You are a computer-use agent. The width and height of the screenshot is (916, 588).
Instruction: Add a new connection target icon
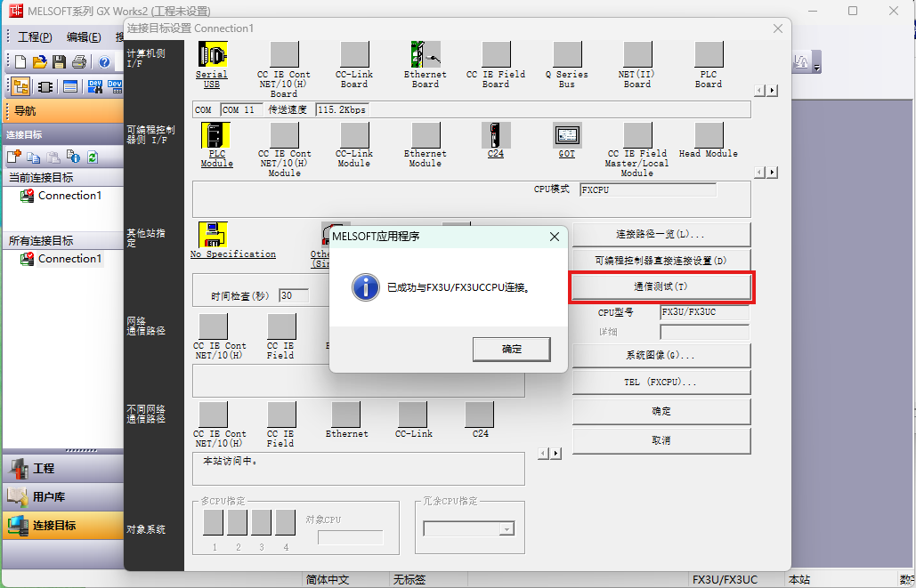point(14,157)
